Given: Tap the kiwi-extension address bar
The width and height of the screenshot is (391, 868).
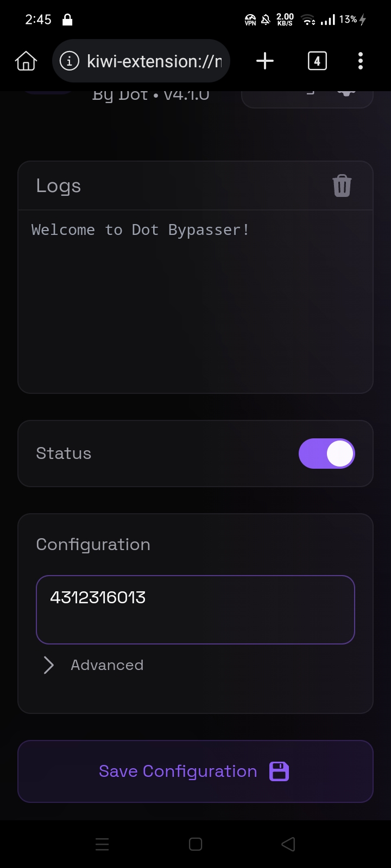Looking at the screenshot, I should [x=154, y=61].
